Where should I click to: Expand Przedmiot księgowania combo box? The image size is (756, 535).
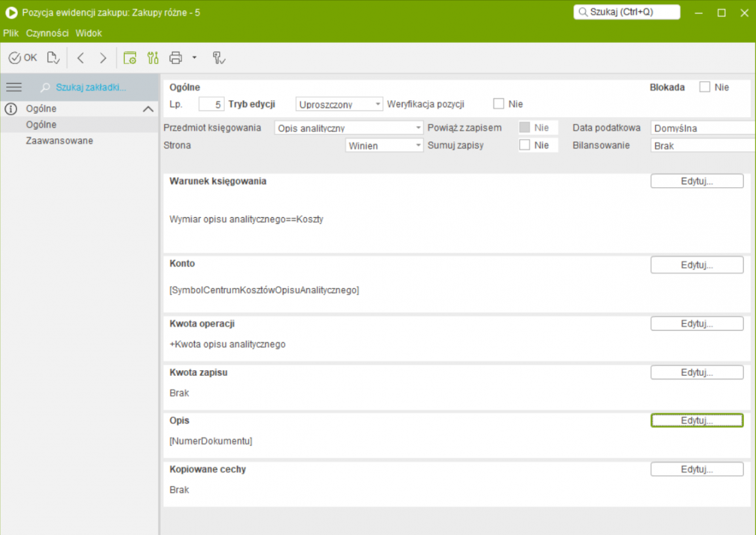click(349, 128)
